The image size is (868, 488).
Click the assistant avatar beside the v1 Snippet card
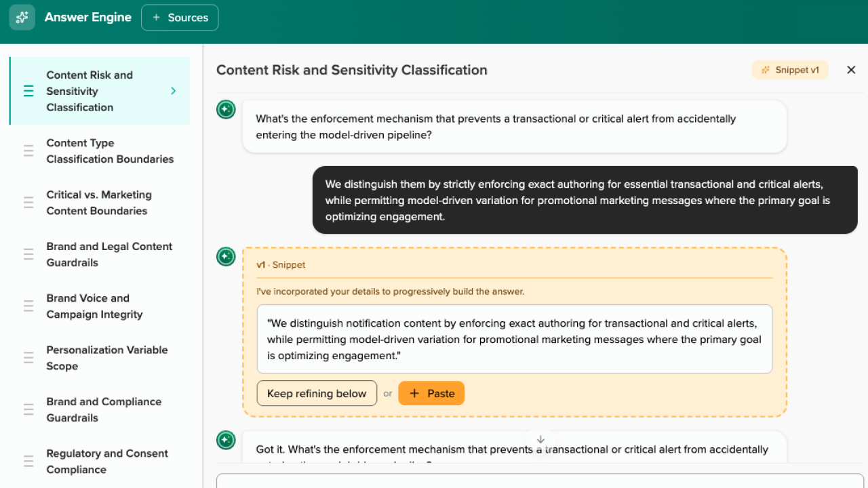(226, 257)
